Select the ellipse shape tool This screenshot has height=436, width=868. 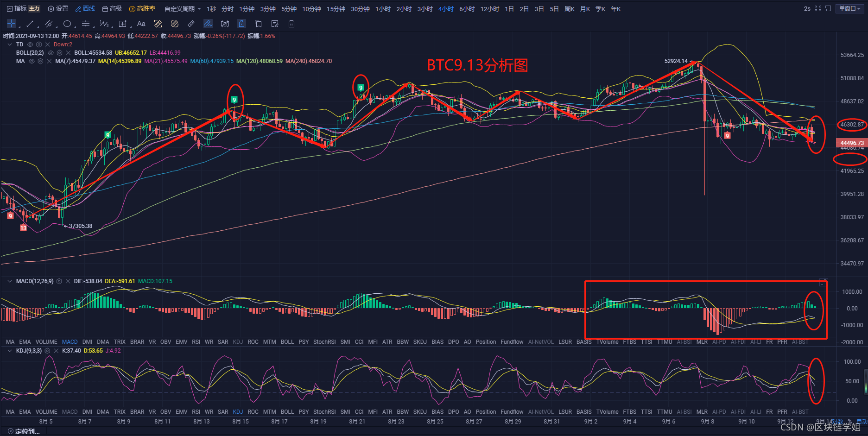(x=67, y=24)
